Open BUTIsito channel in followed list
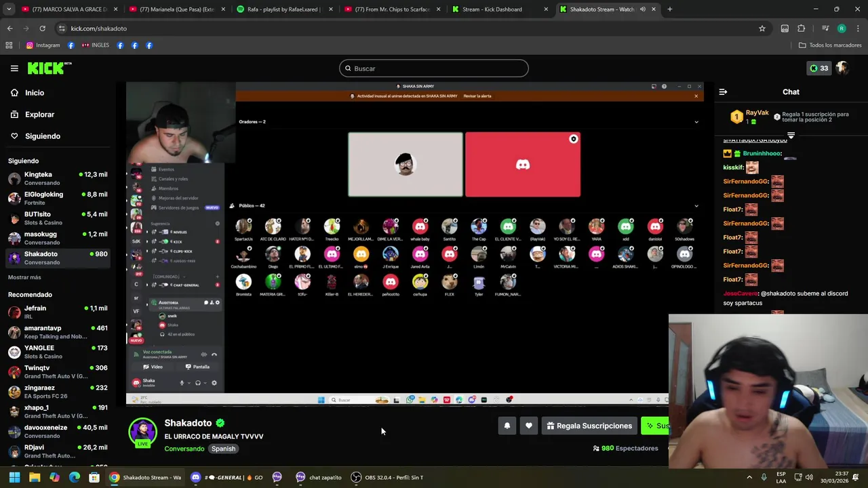This screenshot has height=488, width=868. click(x=57, y=218)
